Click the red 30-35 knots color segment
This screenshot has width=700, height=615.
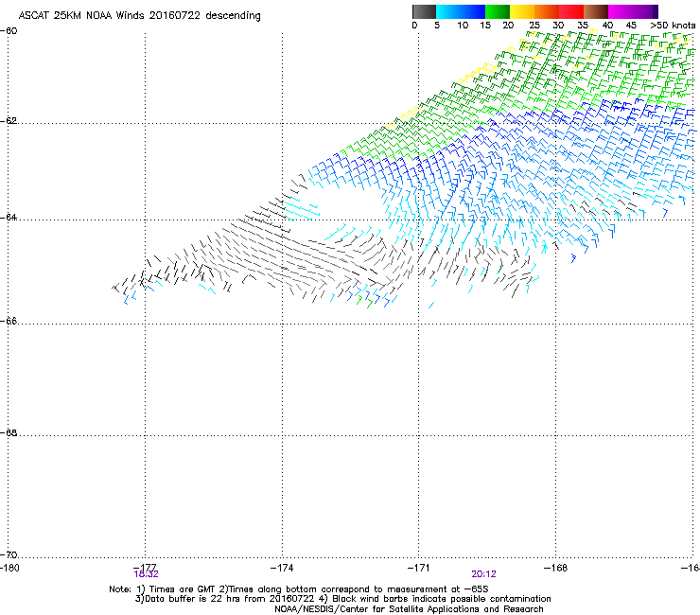[571, 11]
